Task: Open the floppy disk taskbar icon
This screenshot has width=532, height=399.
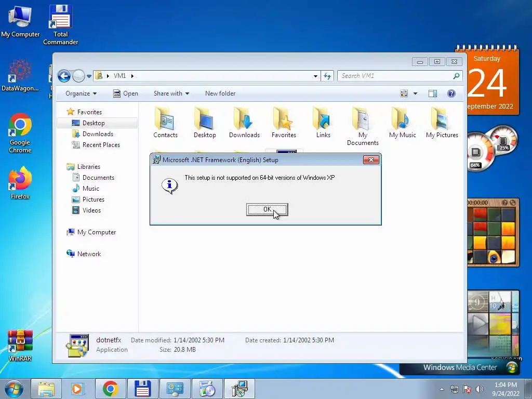Action: pos(142,389)
